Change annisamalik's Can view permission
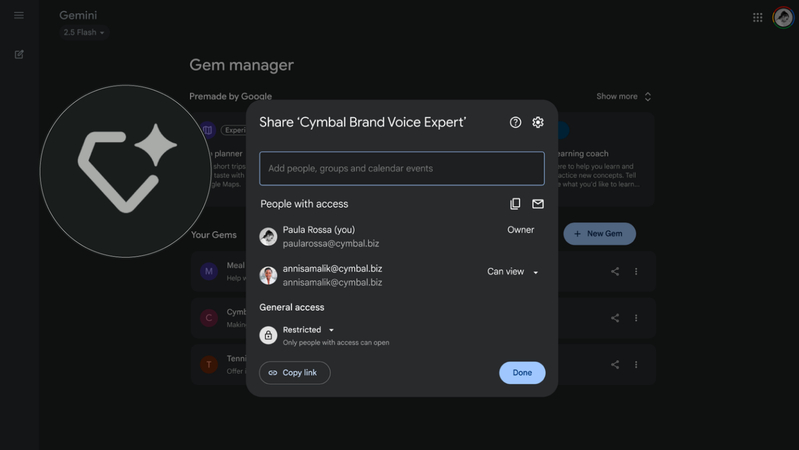This screenshot has height=450, width=799. 513,272
